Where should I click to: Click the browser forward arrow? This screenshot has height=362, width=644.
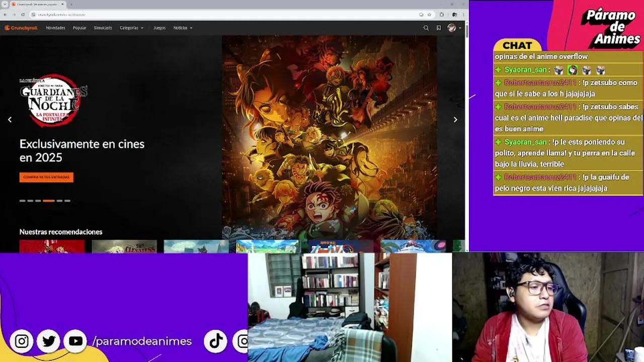pos(14,15)
